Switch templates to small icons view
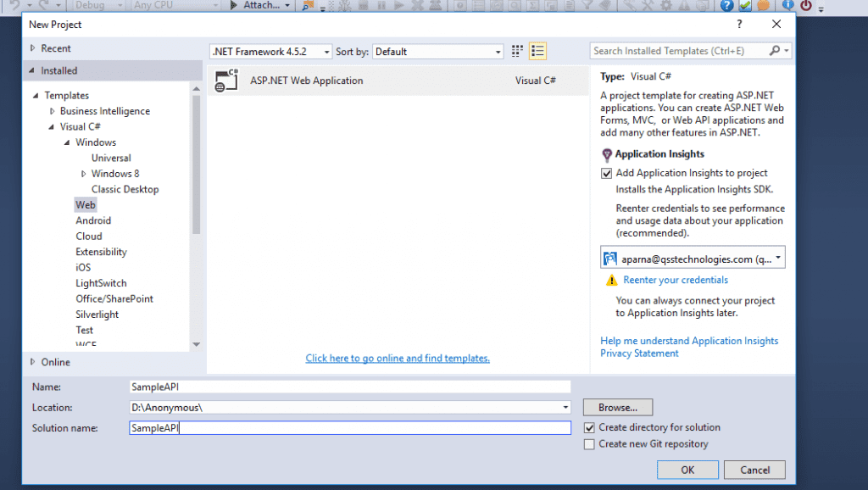868x490 pixels. 517,52
